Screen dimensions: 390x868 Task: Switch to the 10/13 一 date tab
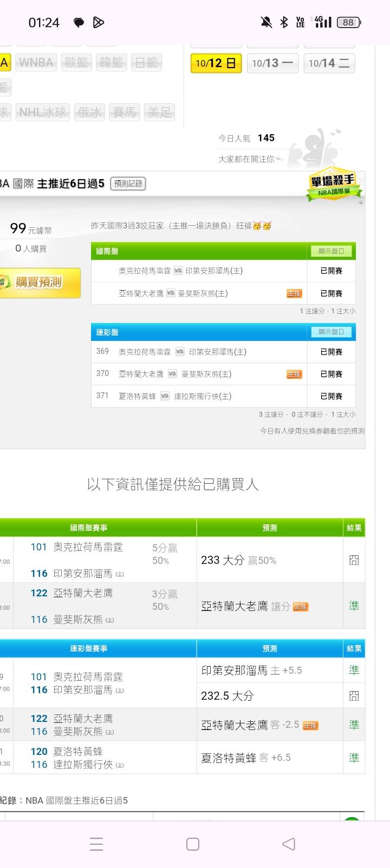(272, 63)
